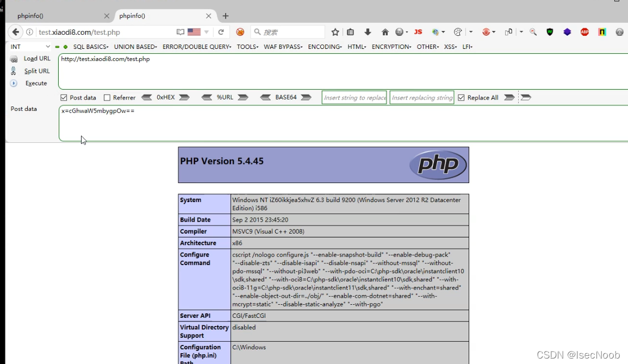Image resolution: width=628 pixels, height=364 pixels.
Task: Open the OTHER menu
Action: [428, 47]
